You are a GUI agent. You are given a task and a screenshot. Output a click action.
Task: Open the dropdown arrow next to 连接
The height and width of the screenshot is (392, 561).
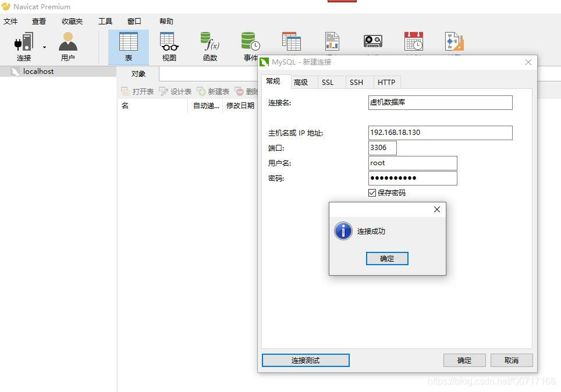[44, 47]
